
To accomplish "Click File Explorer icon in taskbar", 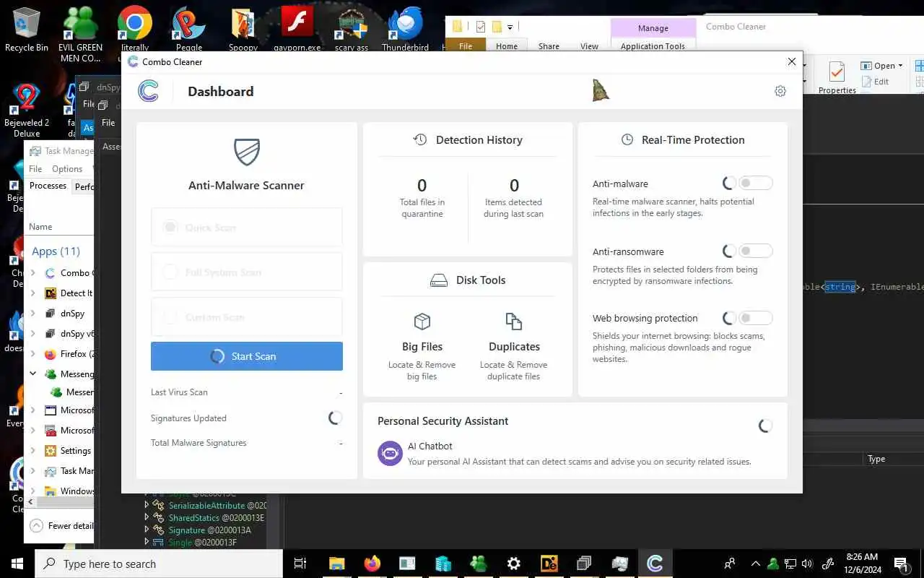I will click(337, 564).
